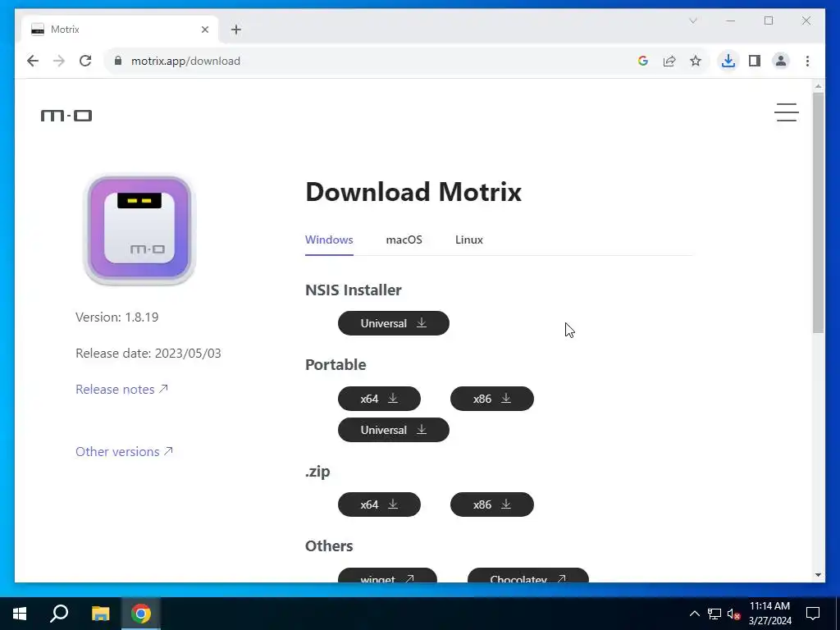Open the hamburger menu on Motrix page
840x630 pixels.
point(786,112)
